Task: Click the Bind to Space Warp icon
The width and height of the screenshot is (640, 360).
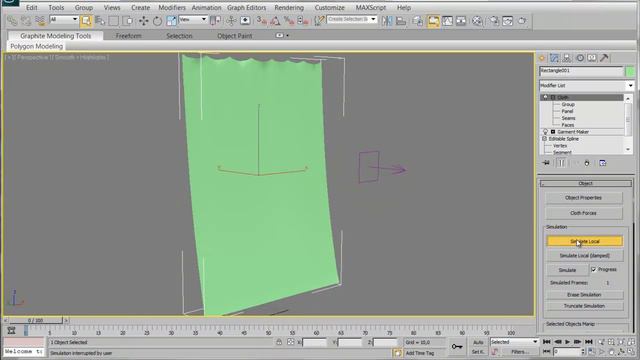Action: [40, 20]
